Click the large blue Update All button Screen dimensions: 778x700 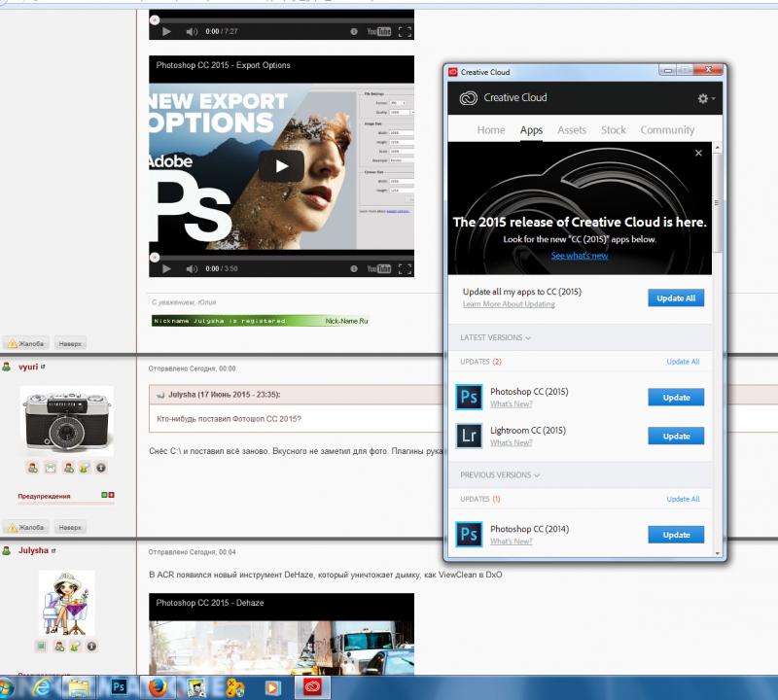[676, 298]
